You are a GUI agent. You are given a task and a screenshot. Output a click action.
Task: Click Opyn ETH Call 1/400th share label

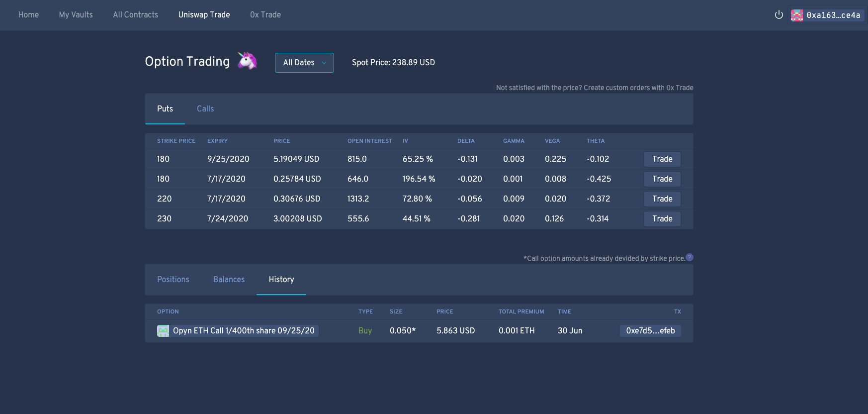(x=244, y=331)
